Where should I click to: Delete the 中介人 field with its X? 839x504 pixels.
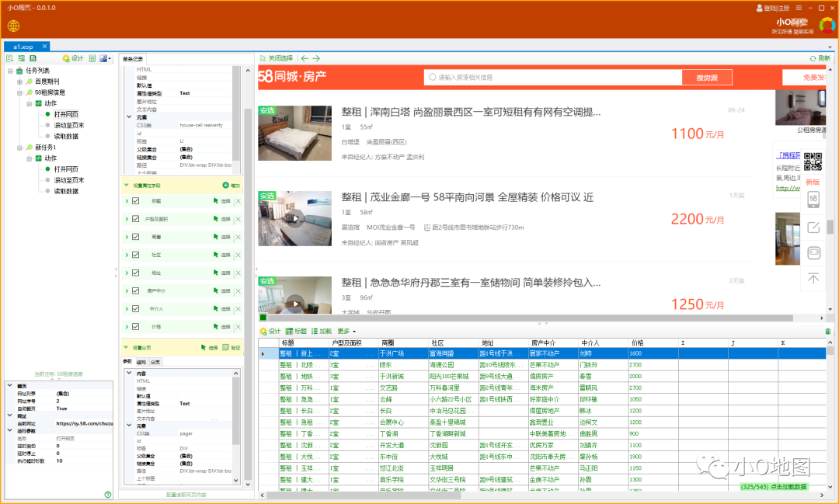238,309
